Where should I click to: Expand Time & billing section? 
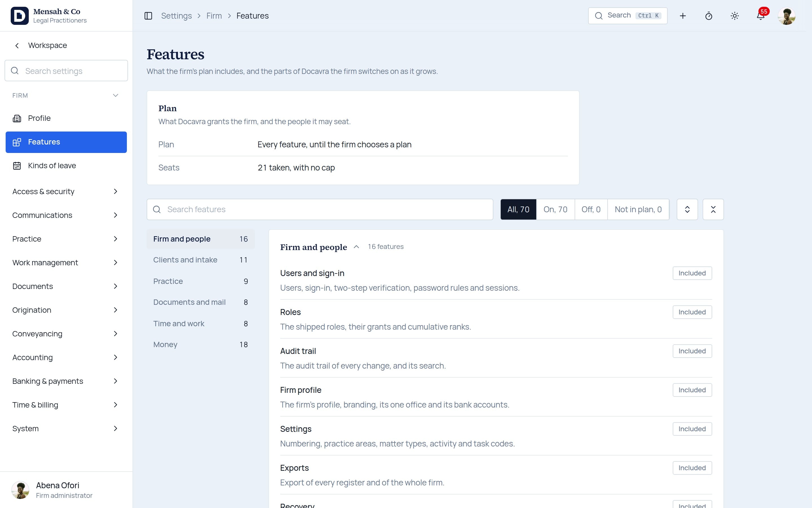point(66,405)
